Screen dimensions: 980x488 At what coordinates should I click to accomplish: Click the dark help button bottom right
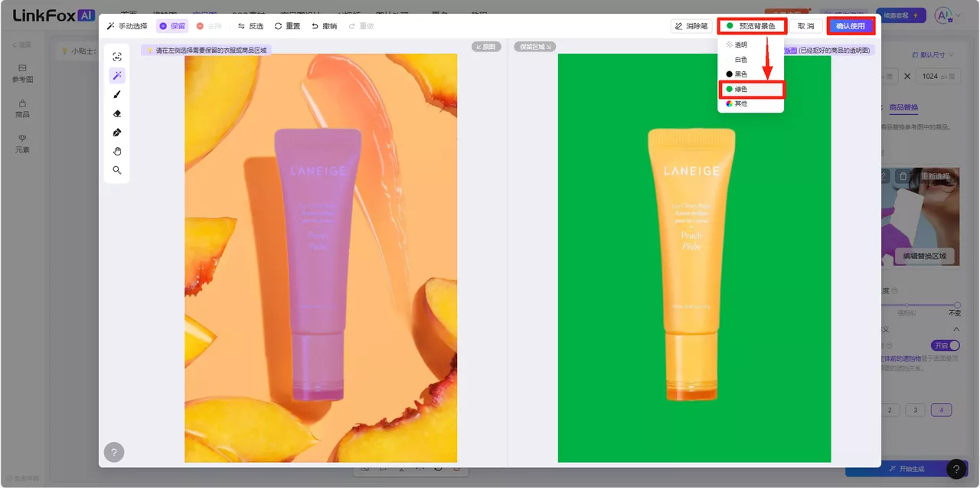coord(956,469)
